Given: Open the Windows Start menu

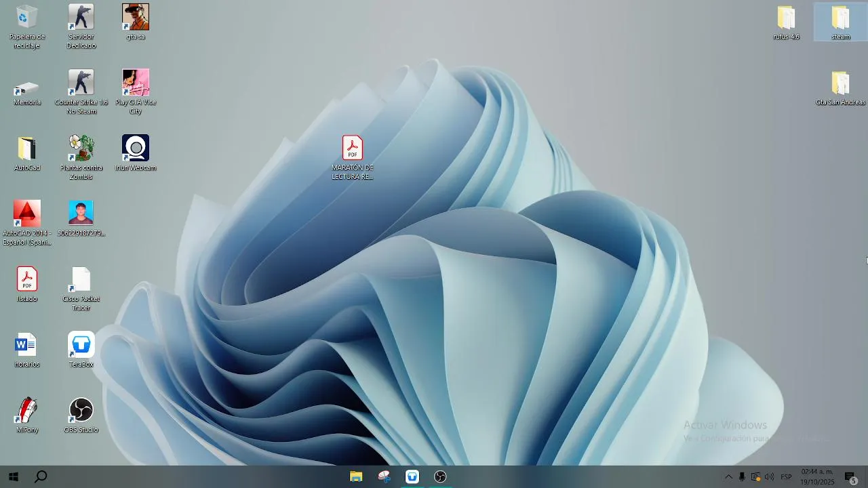Looking at the screenshot, I should (x=13, y=476).
